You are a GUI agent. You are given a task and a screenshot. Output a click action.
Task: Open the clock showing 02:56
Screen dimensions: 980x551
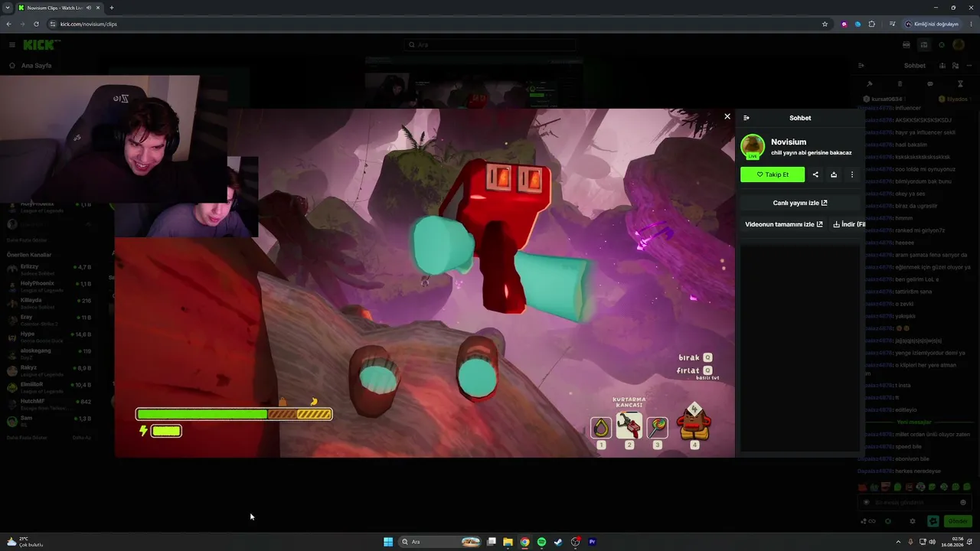click(953, 542)
